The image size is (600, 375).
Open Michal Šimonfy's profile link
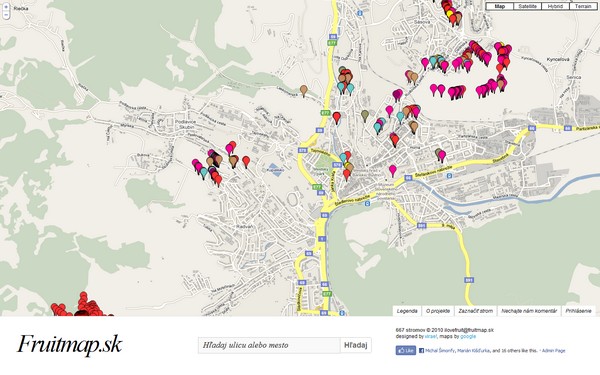[x=440, y=351]
